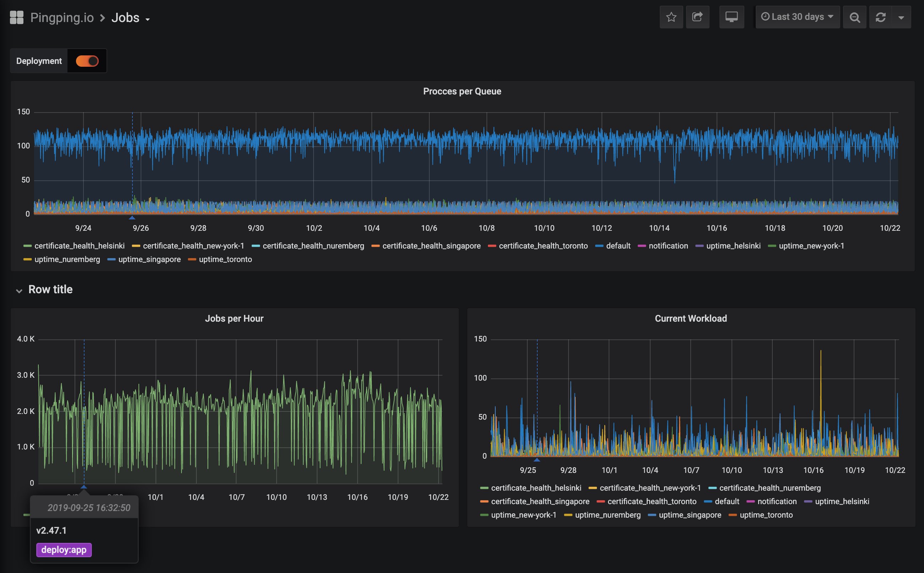Go to the Pingping.io folder link
Viewport: 924px width, 573px height.
[62, 18]
